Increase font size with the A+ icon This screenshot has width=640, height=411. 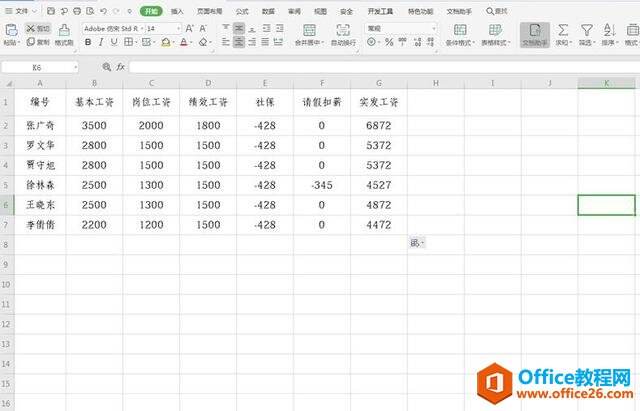[x=189, y=29]
